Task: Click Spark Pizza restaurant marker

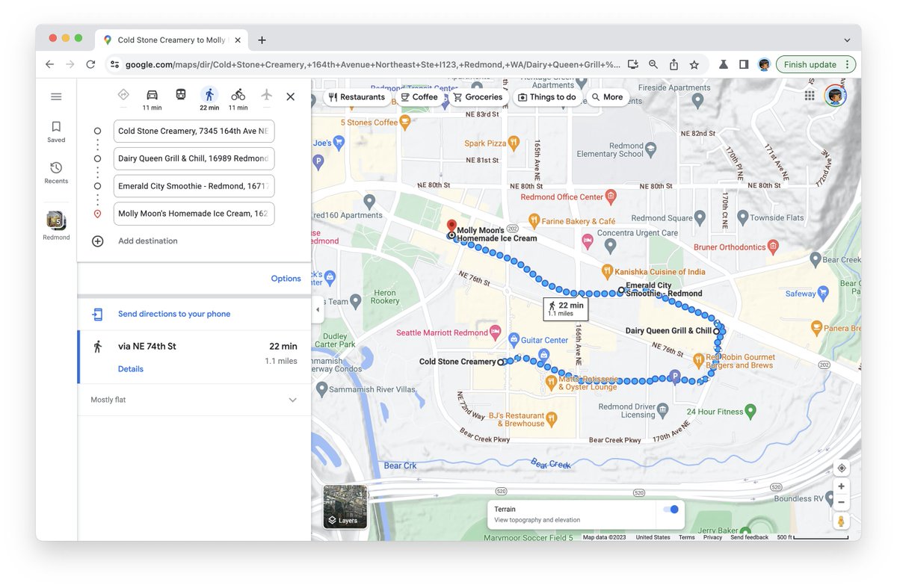Action: click(x=513, y=142)
